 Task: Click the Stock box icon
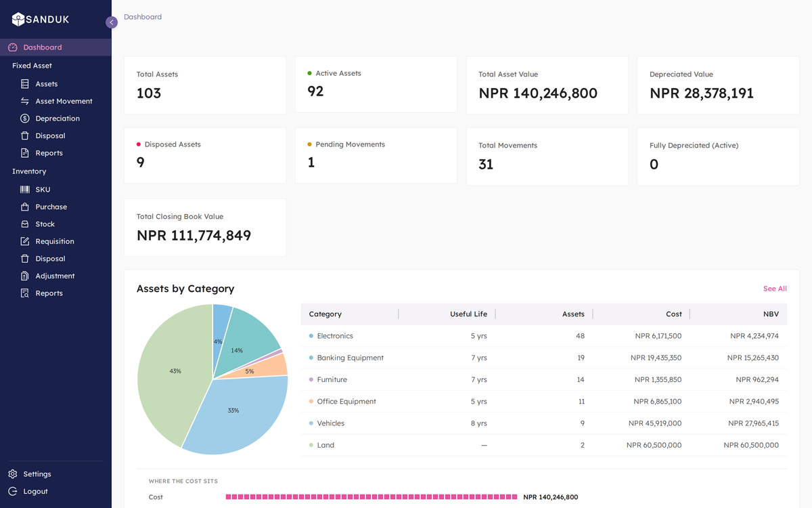pos(25,224)
